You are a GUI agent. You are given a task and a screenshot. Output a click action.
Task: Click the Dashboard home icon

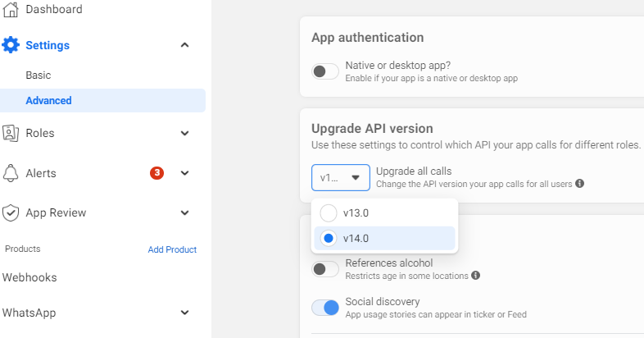pos(11,10)
